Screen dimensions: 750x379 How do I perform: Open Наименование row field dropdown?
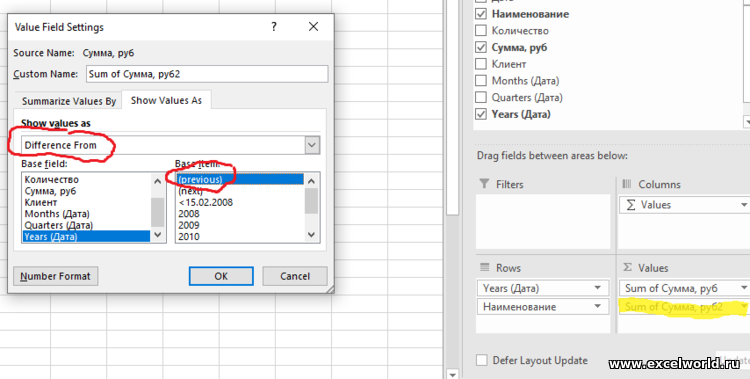tap(597, 306)
